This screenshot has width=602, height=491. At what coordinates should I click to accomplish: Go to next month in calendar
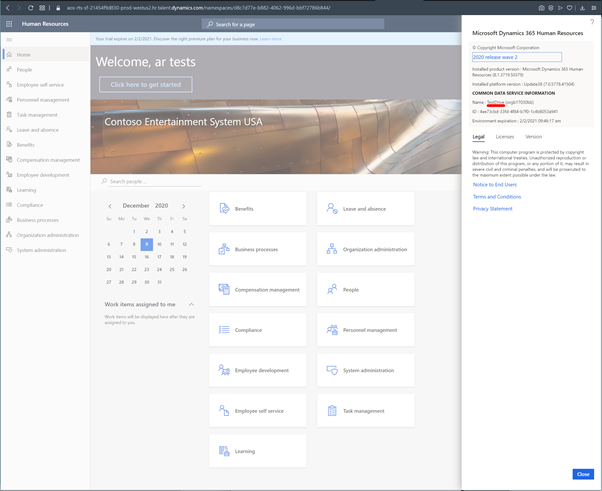click(x=184, y=206)
